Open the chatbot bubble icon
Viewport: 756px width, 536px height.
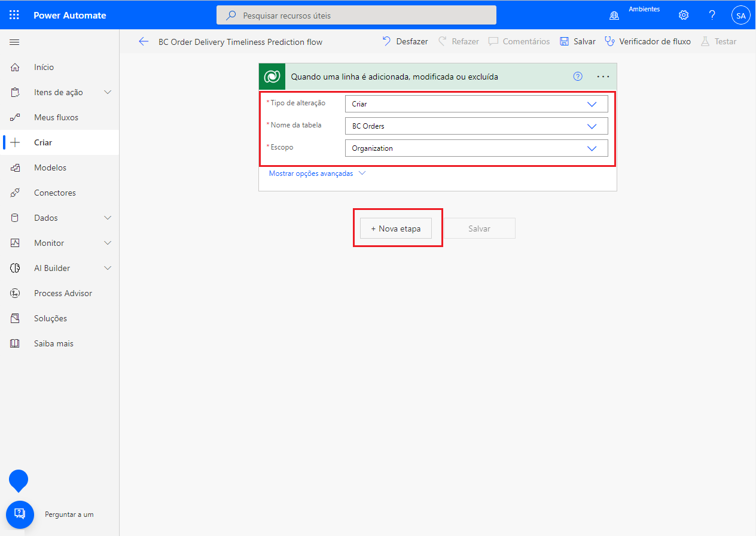[x=20, y=514]
